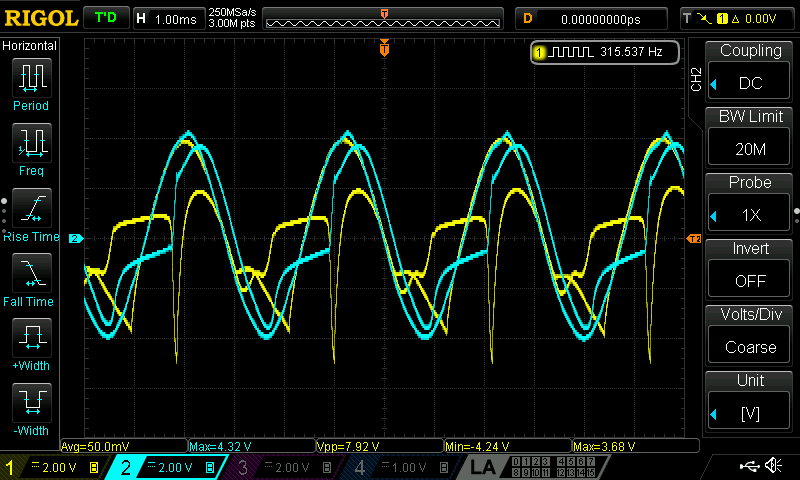Select the Fall Time measurement icon
Image resolution: width=800 pixels, height=480 pixels.
(31, 273)
